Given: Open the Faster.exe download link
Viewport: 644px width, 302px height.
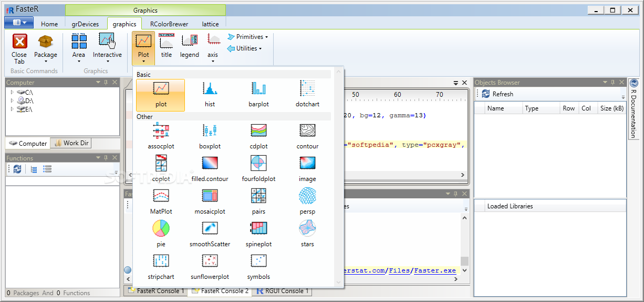Looking at the screenshot, I should point(435,270).
